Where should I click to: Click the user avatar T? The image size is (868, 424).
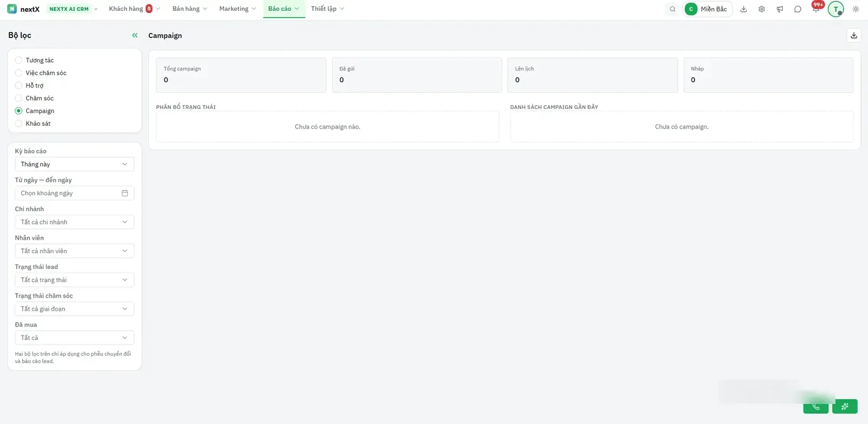(836, 9)
